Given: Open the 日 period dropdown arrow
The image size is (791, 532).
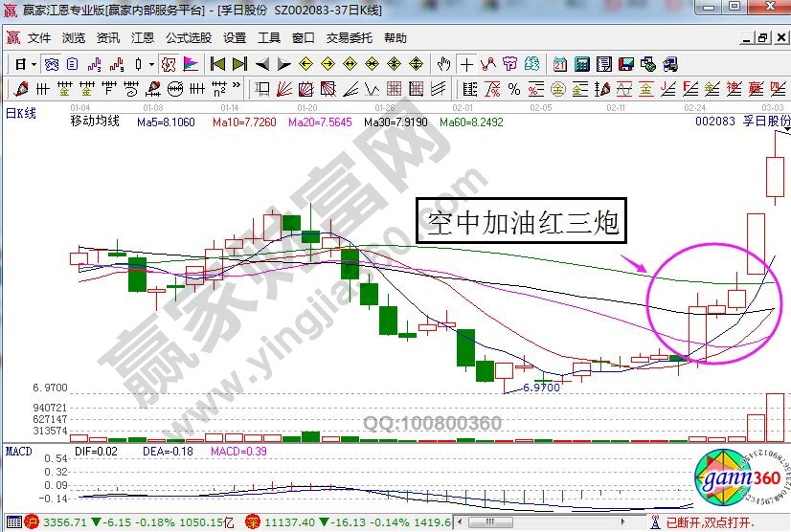Looking at the screenshot, I should coord(34,65).
